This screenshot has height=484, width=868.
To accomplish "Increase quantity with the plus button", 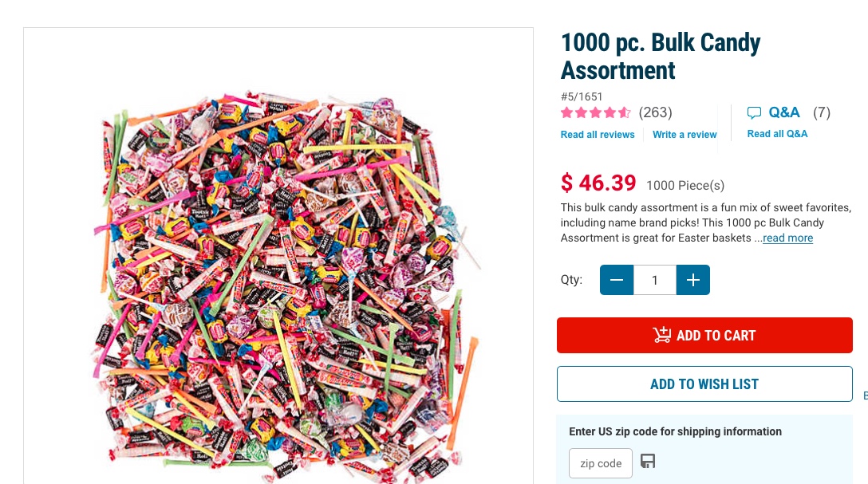I will click(x=692, y=280).
